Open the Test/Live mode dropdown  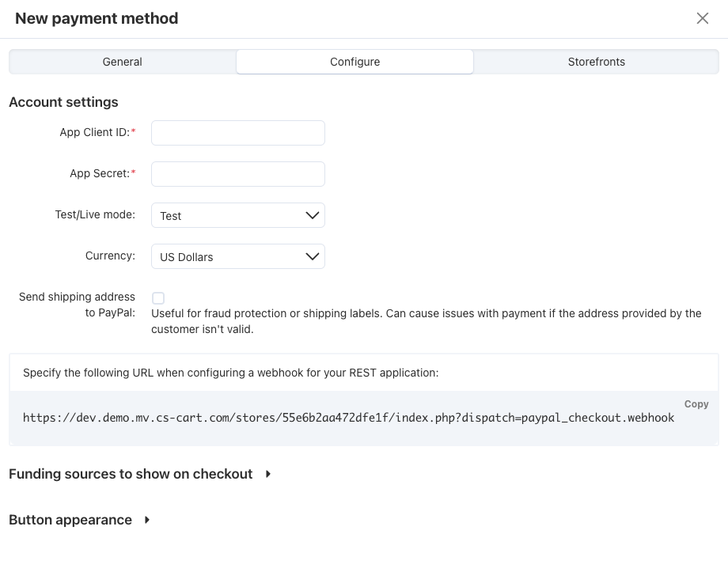point(237,215)
